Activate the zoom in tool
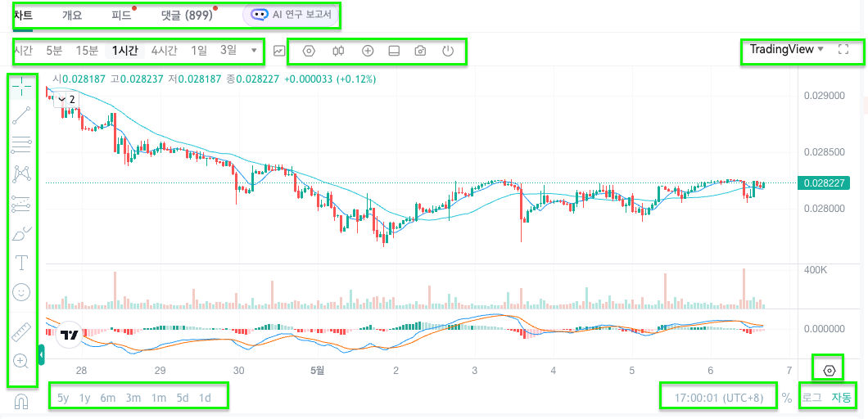Viewport: 868px width, 419px height. coord(21,362)
